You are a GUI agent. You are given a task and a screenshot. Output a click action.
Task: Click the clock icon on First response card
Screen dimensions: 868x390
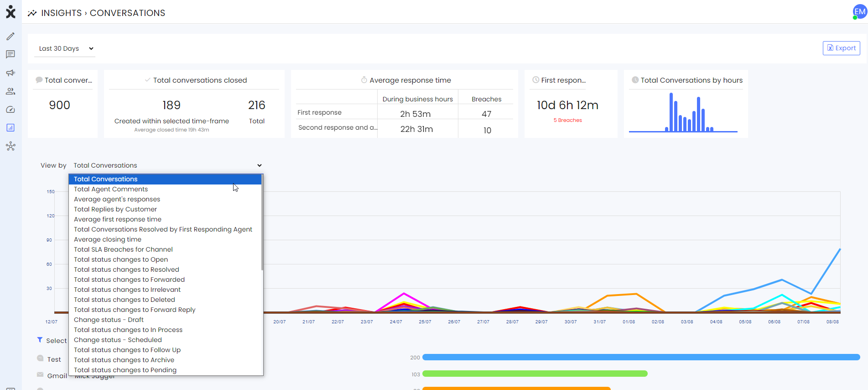(536, 80)
